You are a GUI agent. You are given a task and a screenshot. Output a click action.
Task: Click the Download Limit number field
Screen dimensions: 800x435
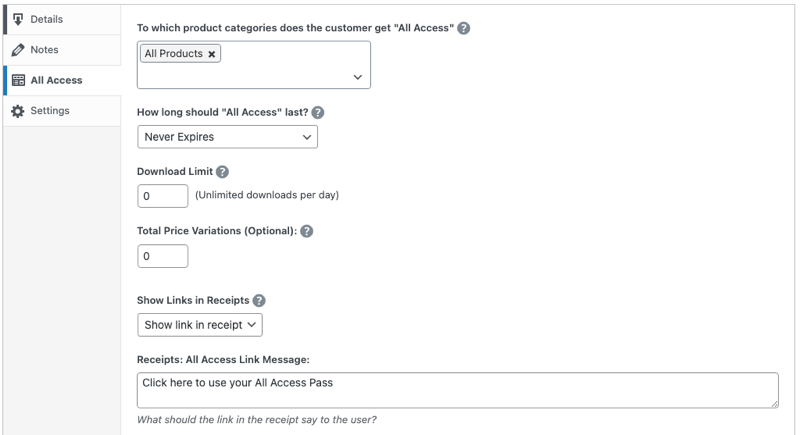(162, 196)
